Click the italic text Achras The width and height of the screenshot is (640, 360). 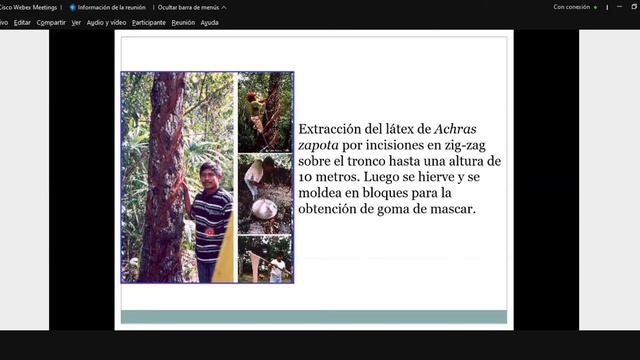coord(455,129)
